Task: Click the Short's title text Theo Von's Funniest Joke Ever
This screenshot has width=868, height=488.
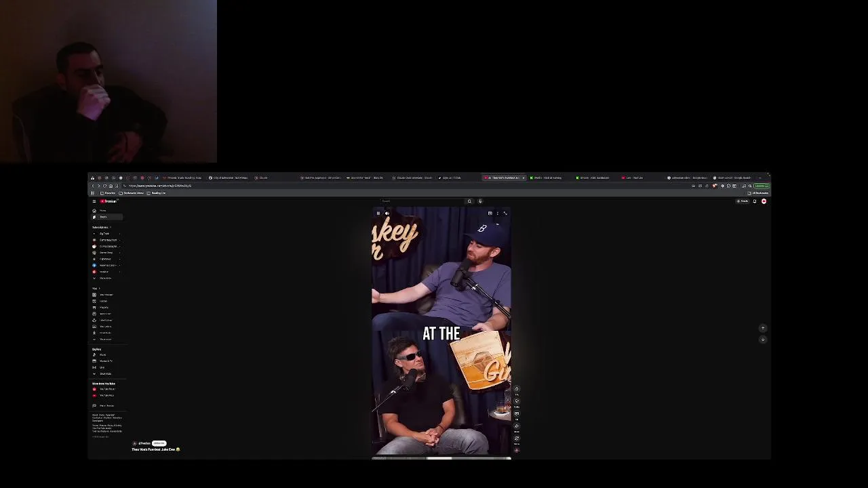Action: pos(154,449)
